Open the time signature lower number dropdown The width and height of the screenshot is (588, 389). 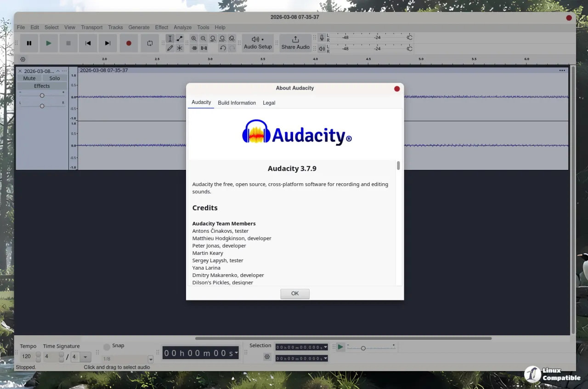click(85, 357)
